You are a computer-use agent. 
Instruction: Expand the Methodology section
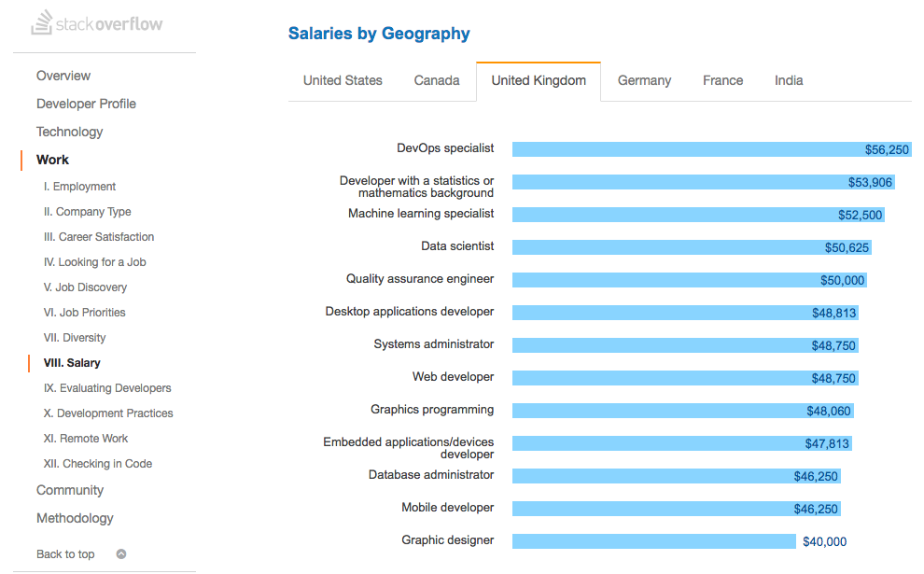pyautogui.click(x=75, y=518)
